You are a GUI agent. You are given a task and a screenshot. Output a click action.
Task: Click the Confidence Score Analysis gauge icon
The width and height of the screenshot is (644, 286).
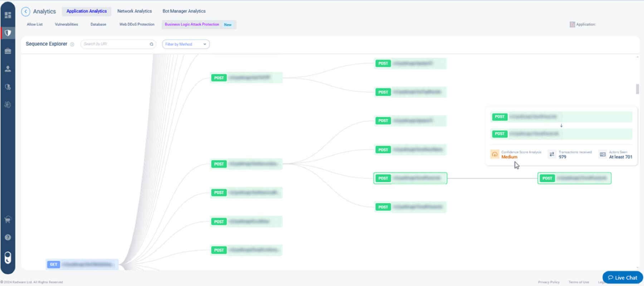pyautogui.click(x=494, y=154)
